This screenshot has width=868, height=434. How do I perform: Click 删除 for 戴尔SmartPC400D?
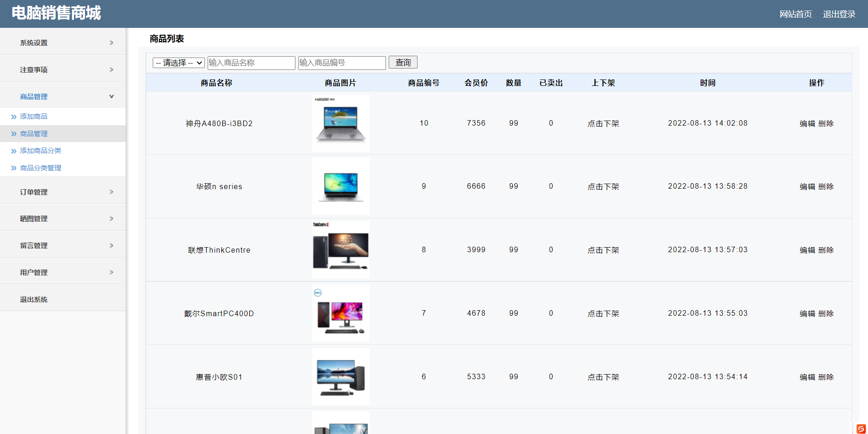pos(826,313)
